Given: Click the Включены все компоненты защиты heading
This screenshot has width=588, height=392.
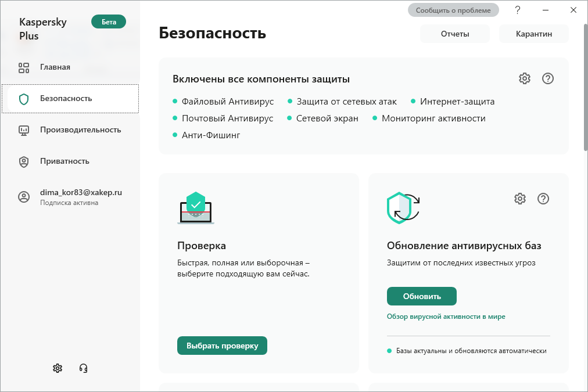Looking at the screenshot, I should [x=261, y=79].
